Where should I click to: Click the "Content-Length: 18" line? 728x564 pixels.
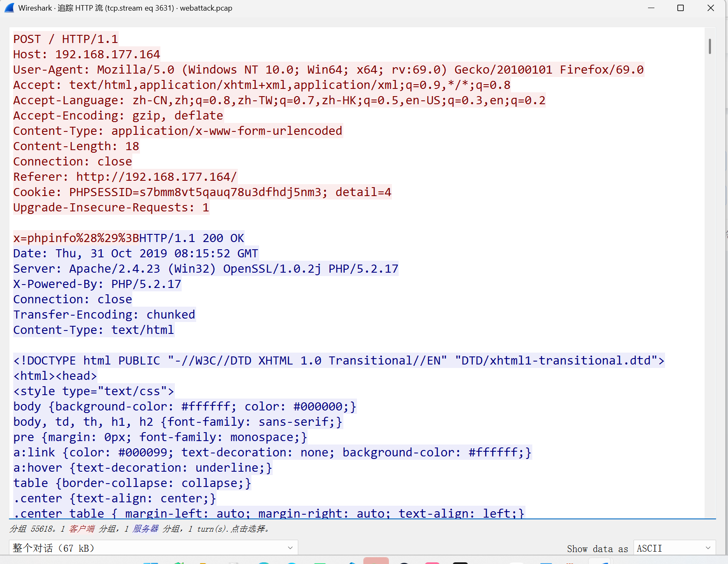(76, 146)
